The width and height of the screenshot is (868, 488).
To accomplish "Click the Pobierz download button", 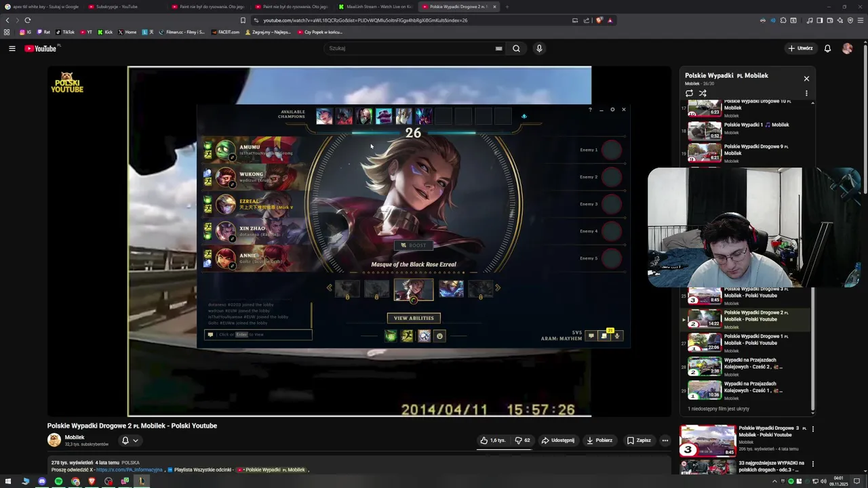I will 599,440.
